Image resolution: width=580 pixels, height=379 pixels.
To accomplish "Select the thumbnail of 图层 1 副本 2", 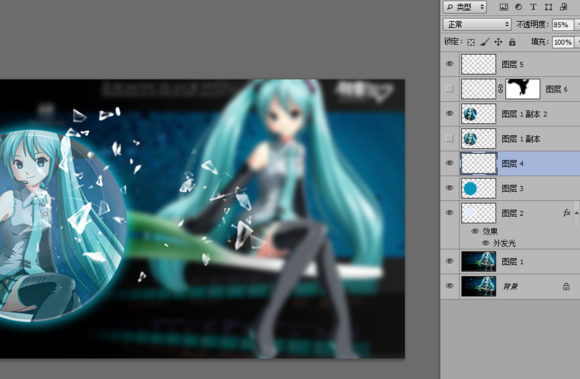I will pos(478,114).
